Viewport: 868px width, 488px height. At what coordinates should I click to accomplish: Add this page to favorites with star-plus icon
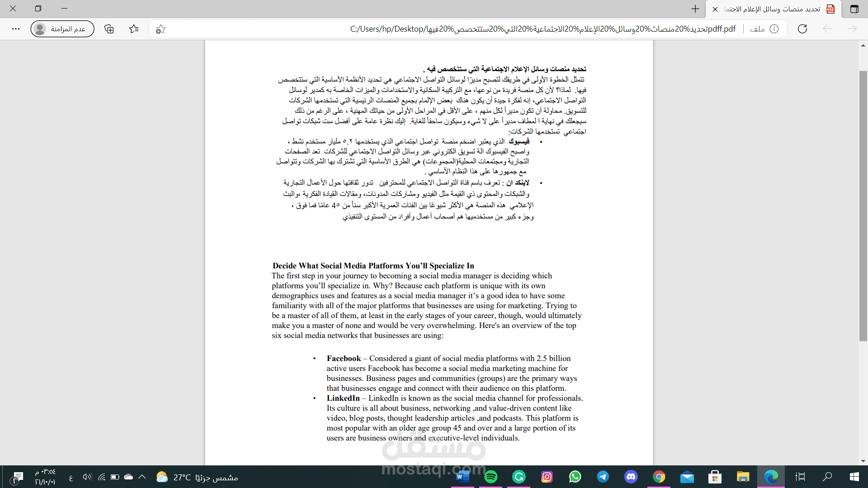(160, 29)
